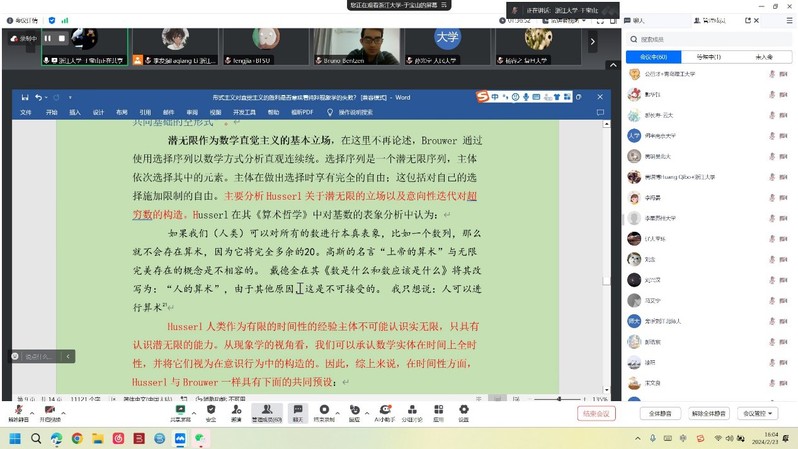798x449 pixels.
Task: Toggle mic for the 云大 member
Action: click(x=772, y=115)
